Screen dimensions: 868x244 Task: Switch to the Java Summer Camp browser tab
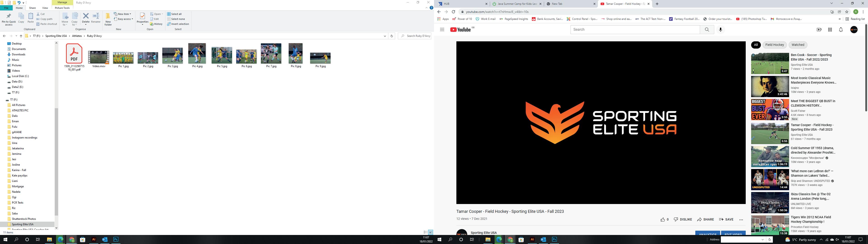pyautogui.click(x=517, y=4)
